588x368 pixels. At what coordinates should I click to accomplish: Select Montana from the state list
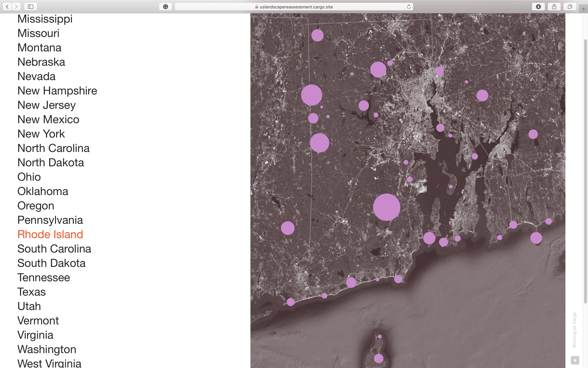[39, 47]
